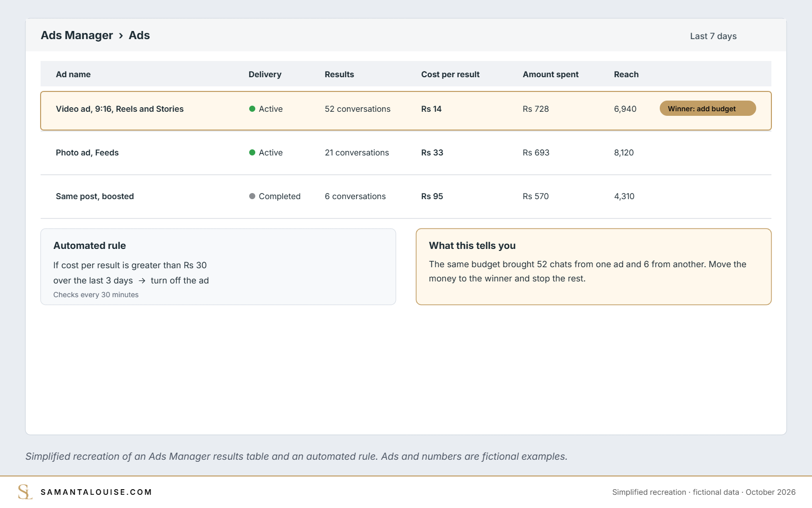Click the 4,310 reach value
812x508 pixels.
[624, 197]
